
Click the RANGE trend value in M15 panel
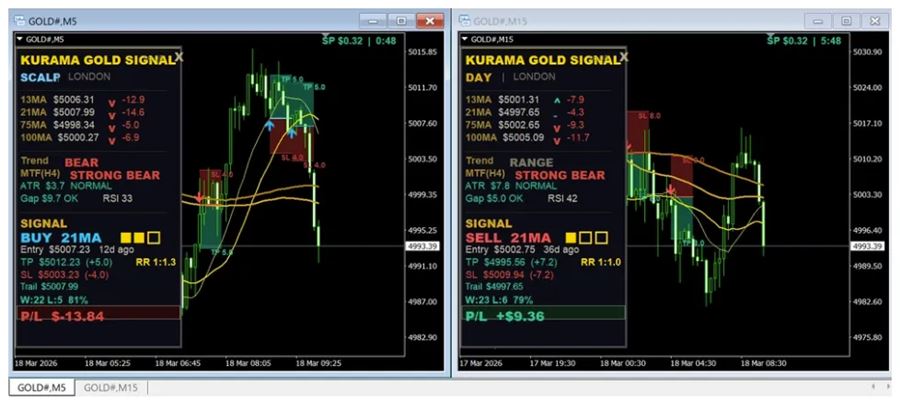coord(532,162)
